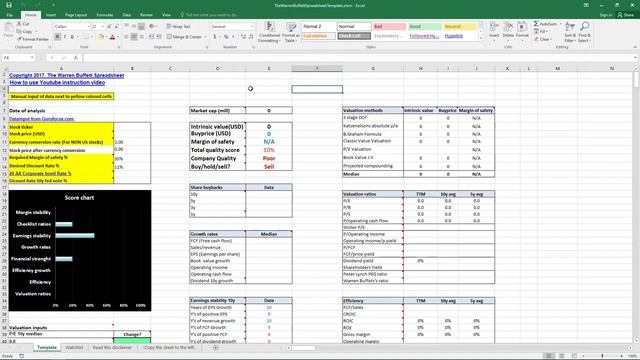The width and height of the screenshot is (640, 360).
Task: Activate the Format Painter
Action: (33, 39)
